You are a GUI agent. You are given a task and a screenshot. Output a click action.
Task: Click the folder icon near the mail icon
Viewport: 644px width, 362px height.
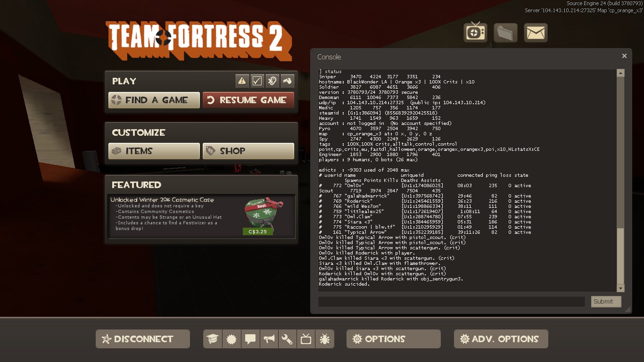pyautogui.click(x=505, y=33)
